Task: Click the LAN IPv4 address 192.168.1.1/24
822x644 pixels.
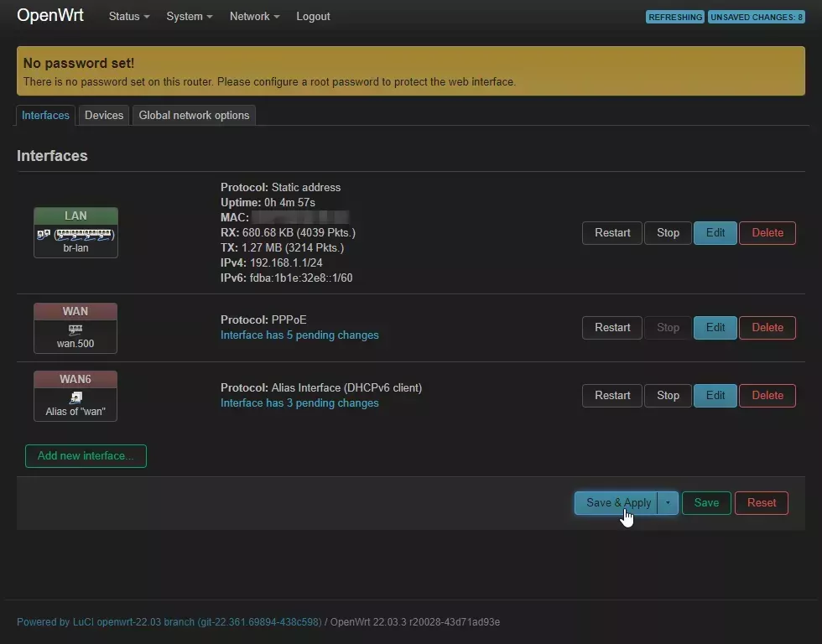Action: pos(286,263)
